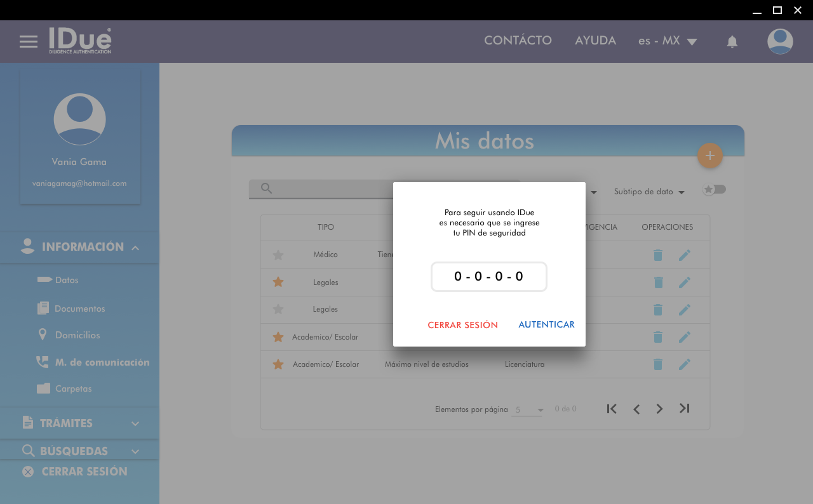
Task: Open the CONTÁCTO menu item
Action: pos(518,41)
